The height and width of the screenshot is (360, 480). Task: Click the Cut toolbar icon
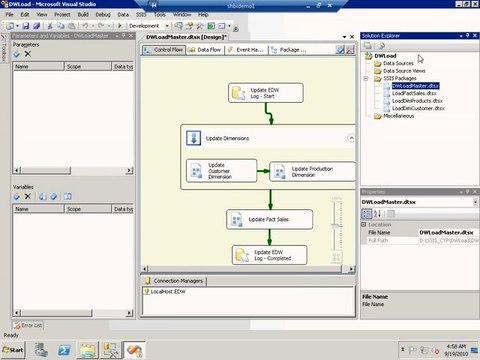(x=50, y=26)
